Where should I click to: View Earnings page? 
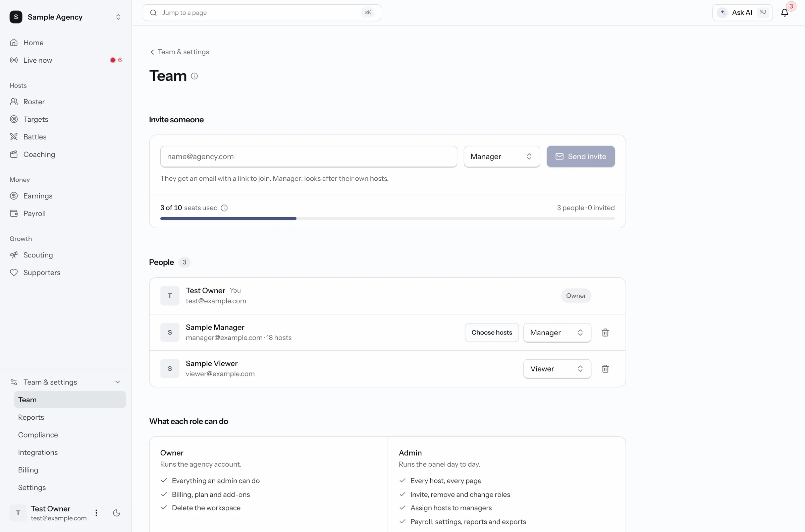pyautogui.click(x=66, y=196)
